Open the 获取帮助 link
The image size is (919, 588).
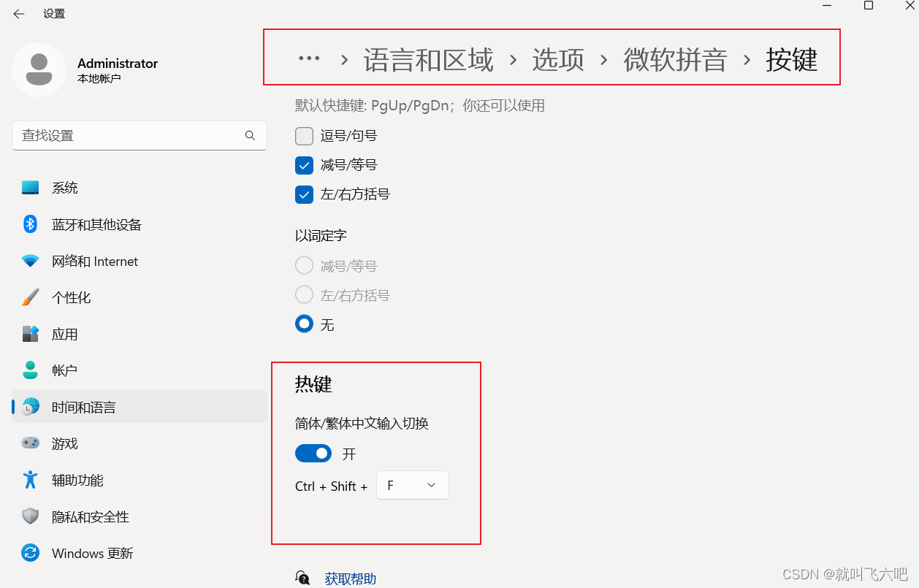[x=351, y=579]
